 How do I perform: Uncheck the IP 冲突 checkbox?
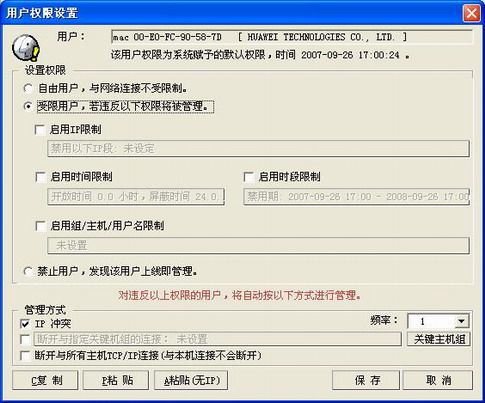point(25,324)
